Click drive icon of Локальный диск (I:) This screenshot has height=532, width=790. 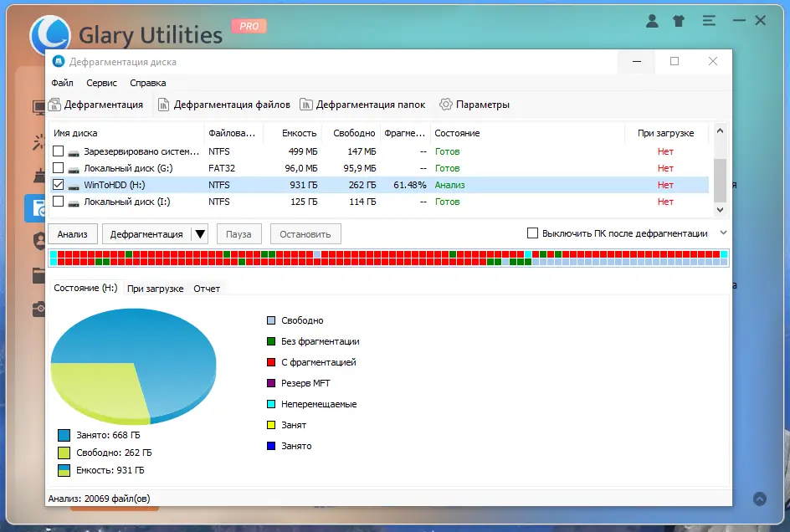[74, 202]
